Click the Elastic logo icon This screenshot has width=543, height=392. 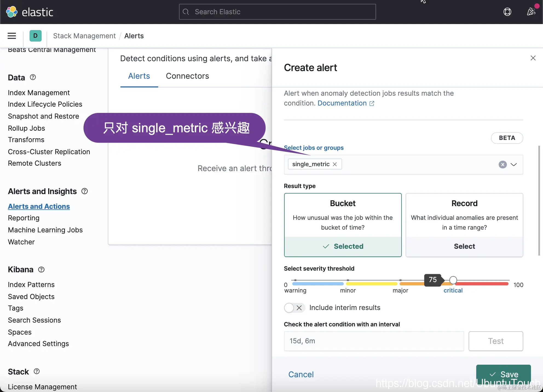coord(12,12)
